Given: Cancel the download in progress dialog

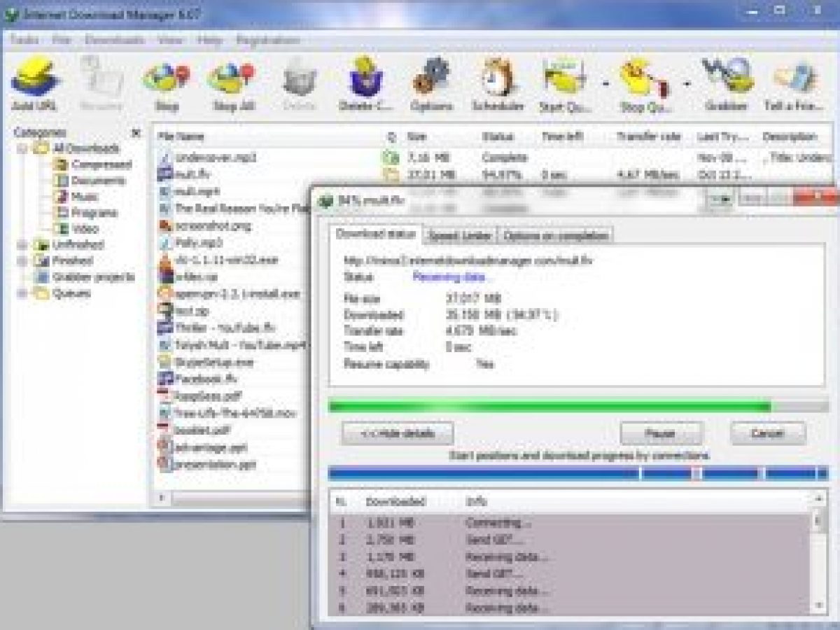Looking at the screenshot, I should (x=768, y=433).
